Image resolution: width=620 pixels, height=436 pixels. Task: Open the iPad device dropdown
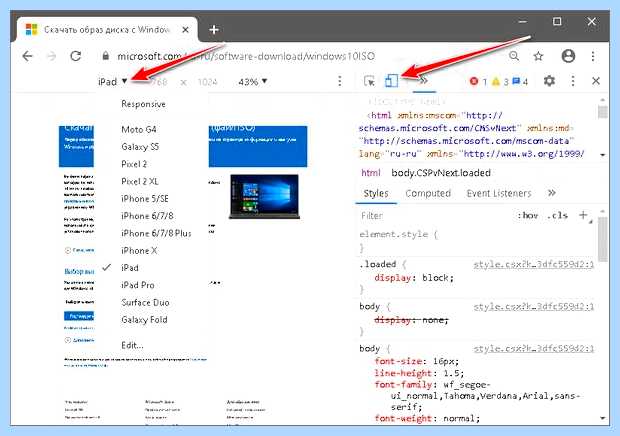point(113,81)
